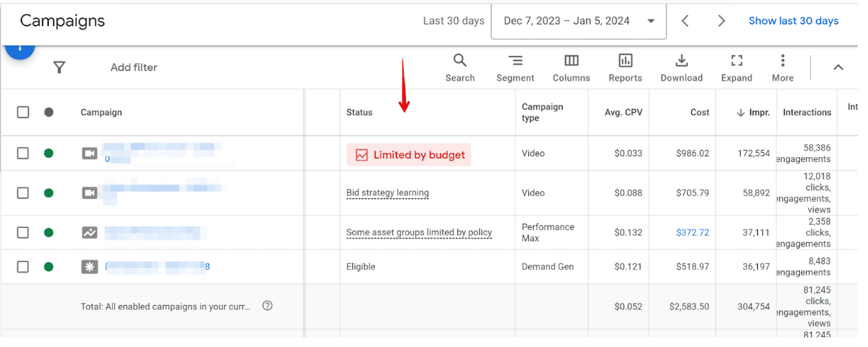868x347 pixels.
Task: Open the Reports icon
Action: click(x=625, y=67)
